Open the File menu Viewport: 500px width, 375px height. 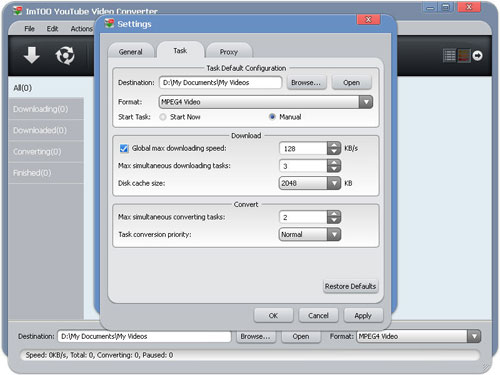point(29,29)
